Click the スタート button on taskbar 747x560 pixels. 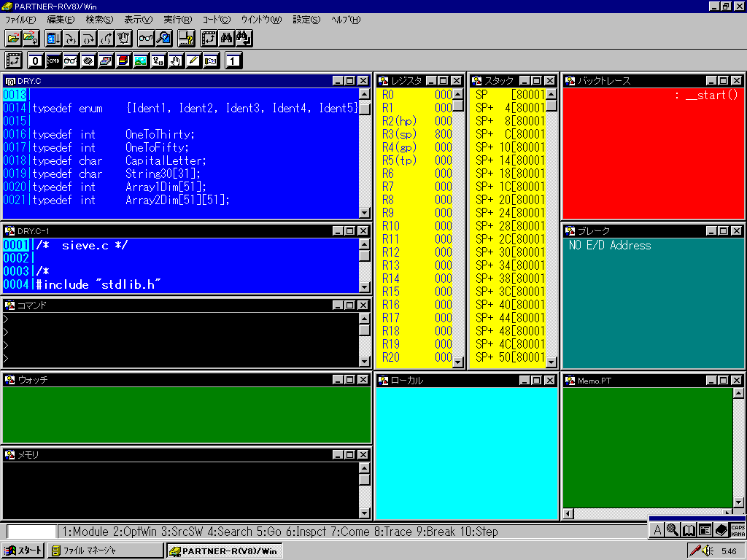[23, 551]
